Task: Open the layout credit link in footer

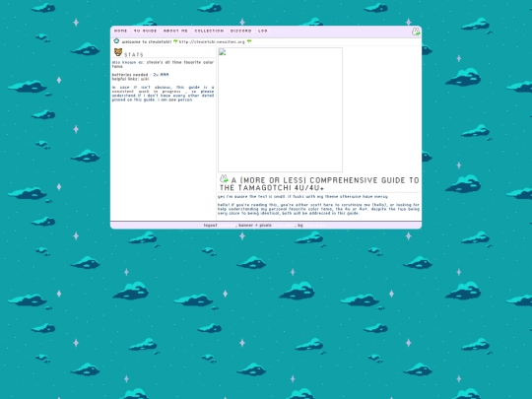Action: point(227,226)
